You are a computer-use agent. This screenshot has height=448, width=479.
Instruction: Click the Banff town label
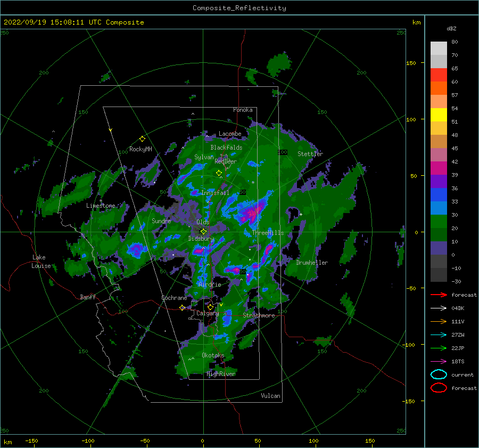pos(88,297)
